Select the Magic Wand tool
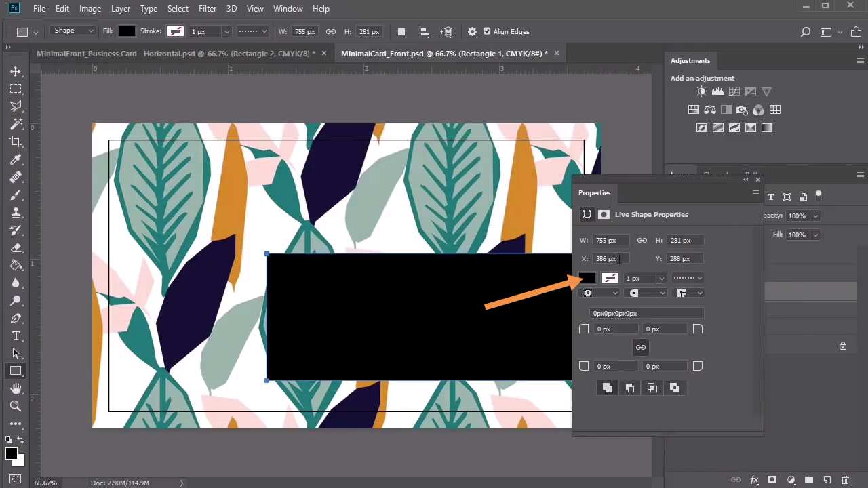 pos(16,124)
